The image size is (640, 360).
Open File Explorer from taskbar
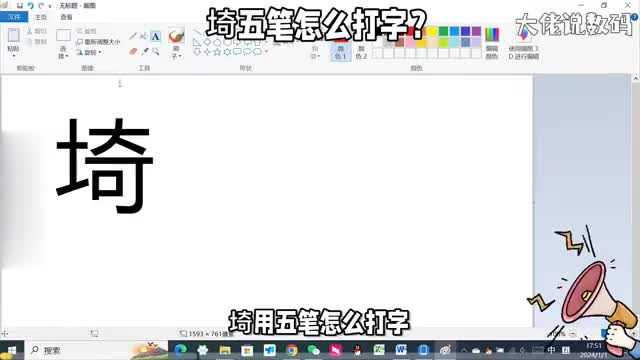pos(225,350)
